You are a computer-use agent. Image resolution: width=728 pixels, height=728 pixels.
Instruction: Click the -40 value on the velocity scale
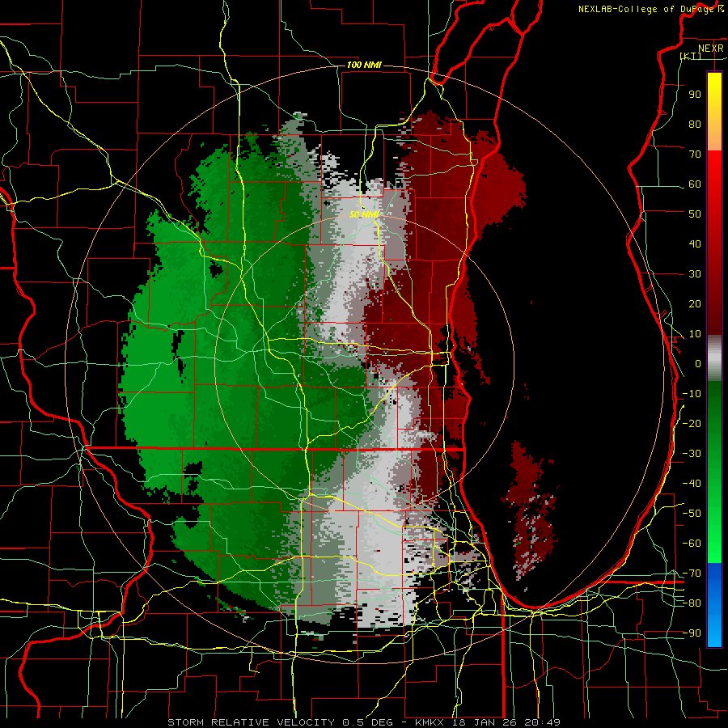(x=692, y=484)
